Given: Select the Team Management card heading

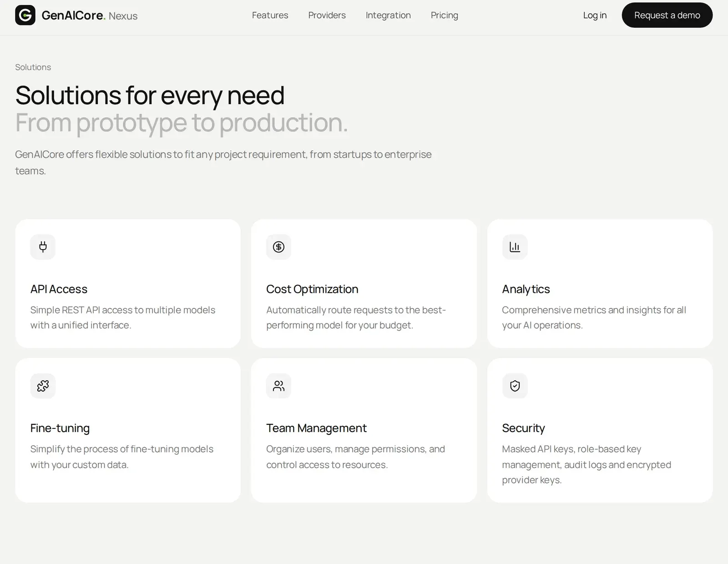Looking at the screenshot, I should 316,428.
